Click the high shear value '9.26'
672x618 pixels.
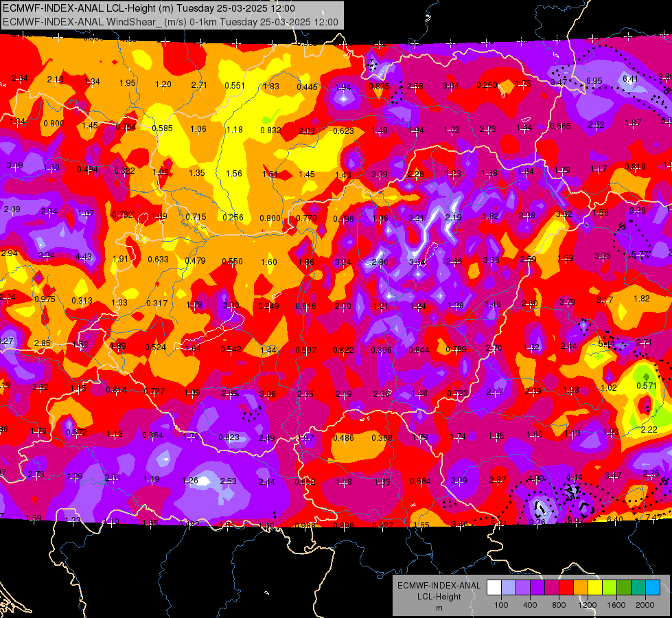[x=537, y=522]
